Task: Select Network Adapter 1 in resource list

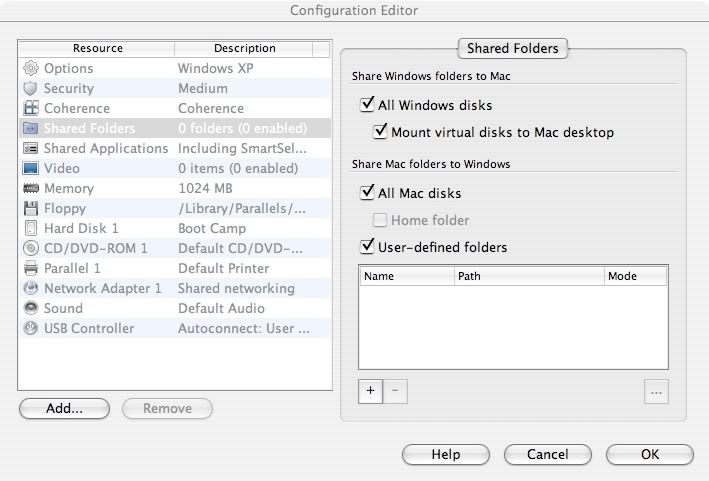Action: point(102,288)
